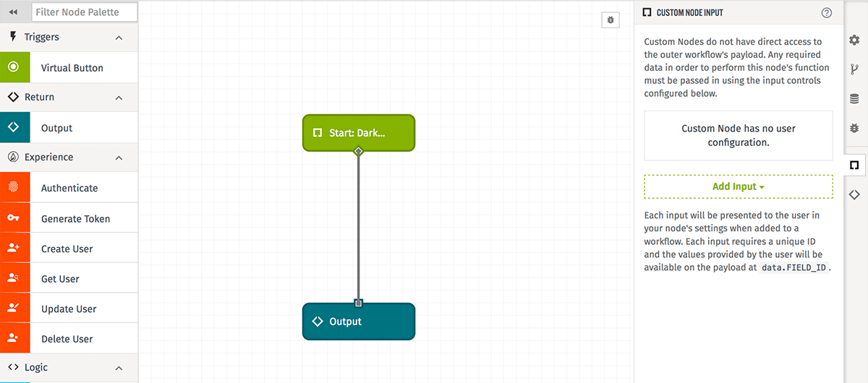Select the Update User icon
Screen dimensions: 868x383
pyautogui.click(x=14, y=308)
